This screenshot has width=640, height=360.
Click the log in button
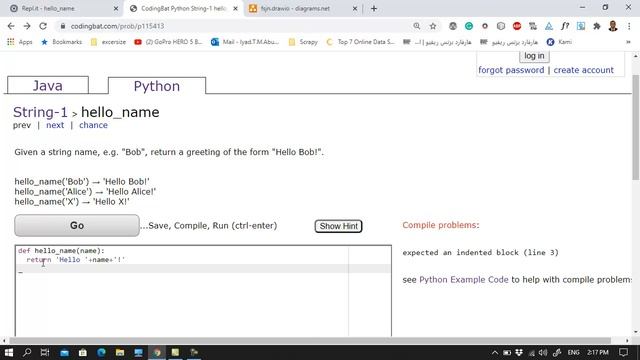[534, 56]
